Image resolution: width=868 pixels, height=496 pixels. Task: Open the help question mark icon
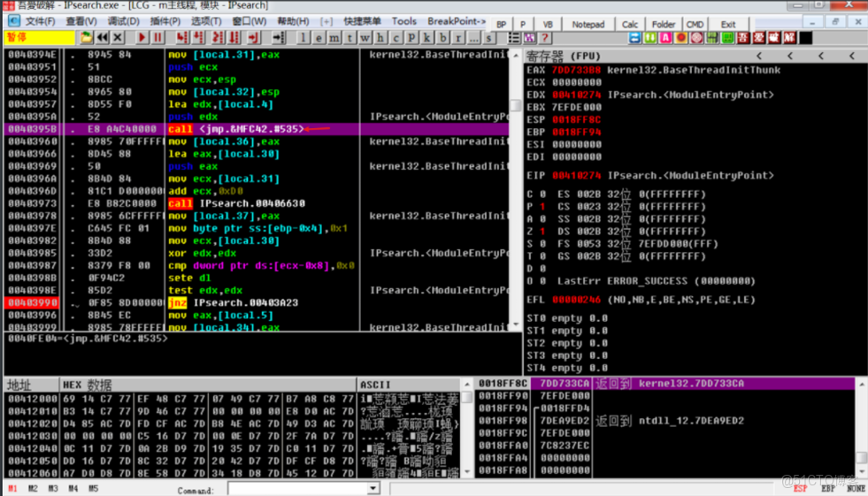(545, 38)
